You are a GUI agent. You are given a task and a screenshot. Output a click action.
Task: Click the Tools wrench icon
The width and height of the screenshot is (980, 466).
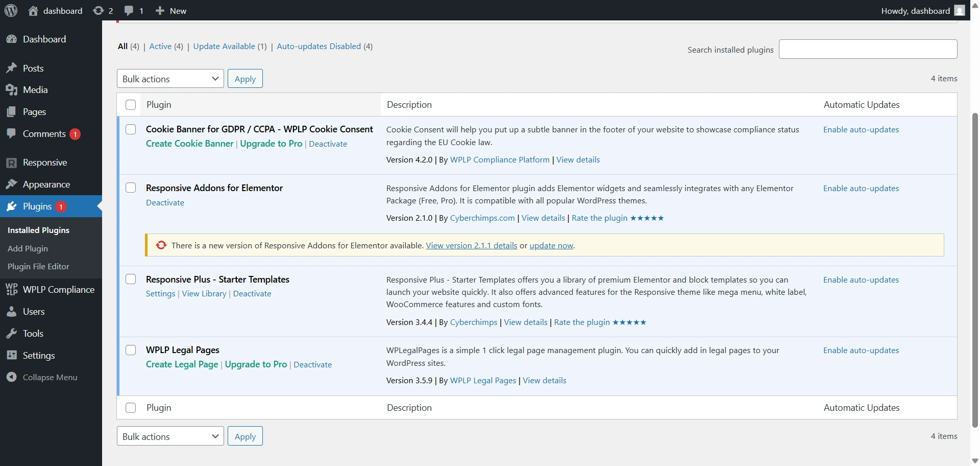tap(12, 334)
